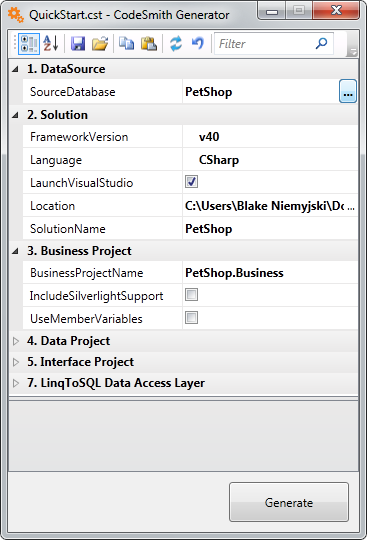Open FrameworkVersion v40 value dropdown

pos(270,137)
